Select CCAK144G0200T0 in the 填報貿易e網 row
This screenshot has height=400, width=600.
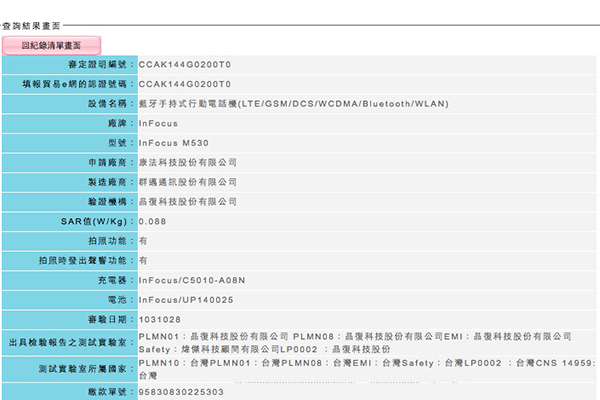185,84
